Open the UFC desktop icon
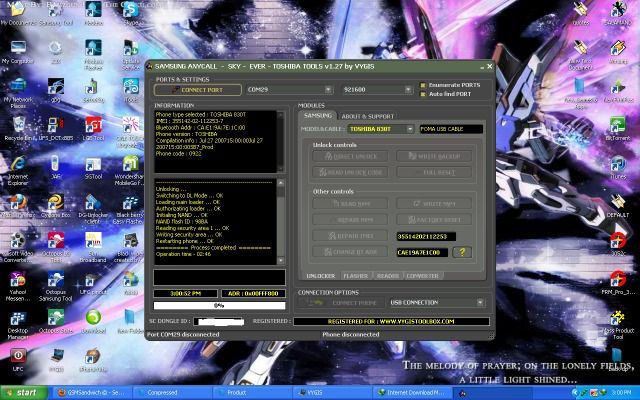640x400 pixels. [18, 360]
